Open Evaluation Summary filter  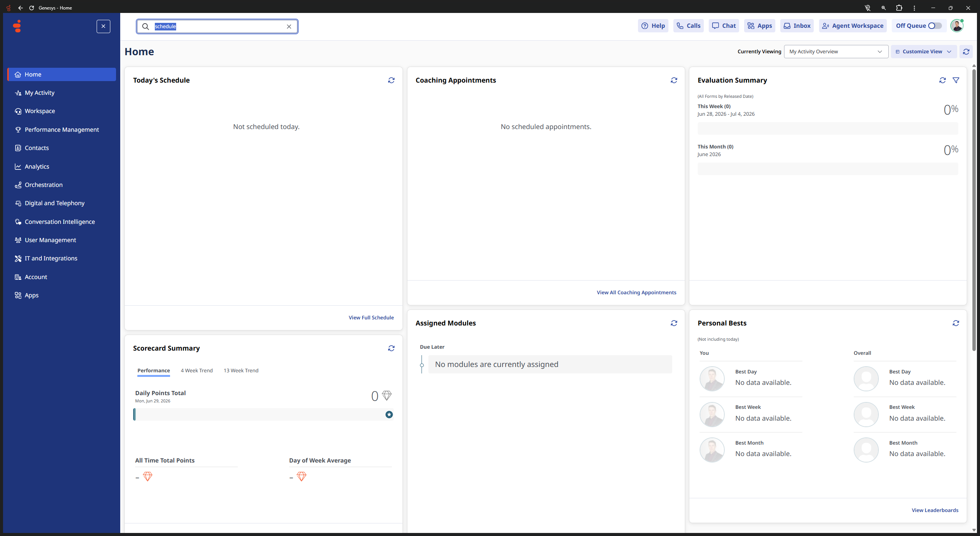pos(956,80)
